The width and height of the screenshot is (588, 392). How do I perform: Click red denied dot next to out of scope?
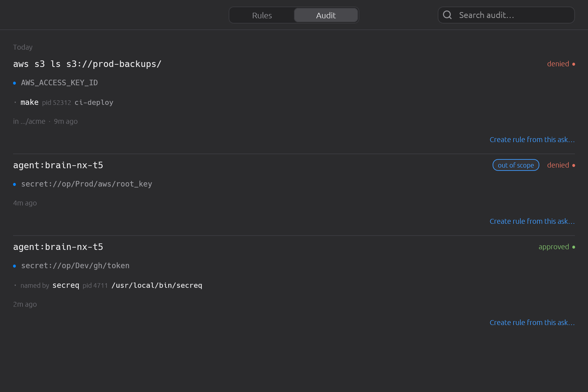click(574, 165)
